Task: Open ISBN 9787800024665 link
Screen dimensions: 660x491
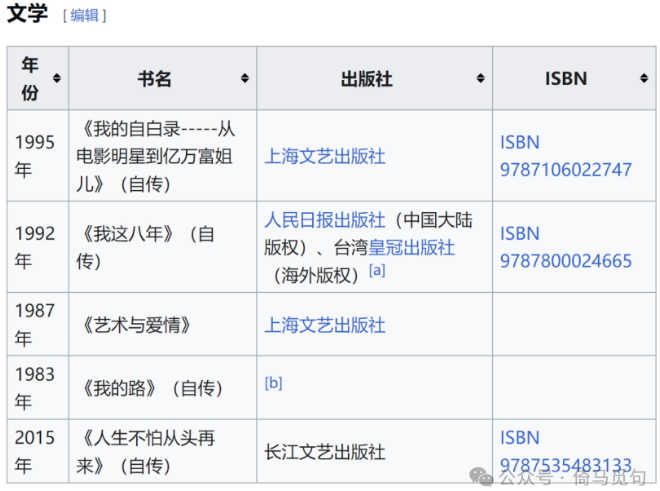Action: point(566,247)
